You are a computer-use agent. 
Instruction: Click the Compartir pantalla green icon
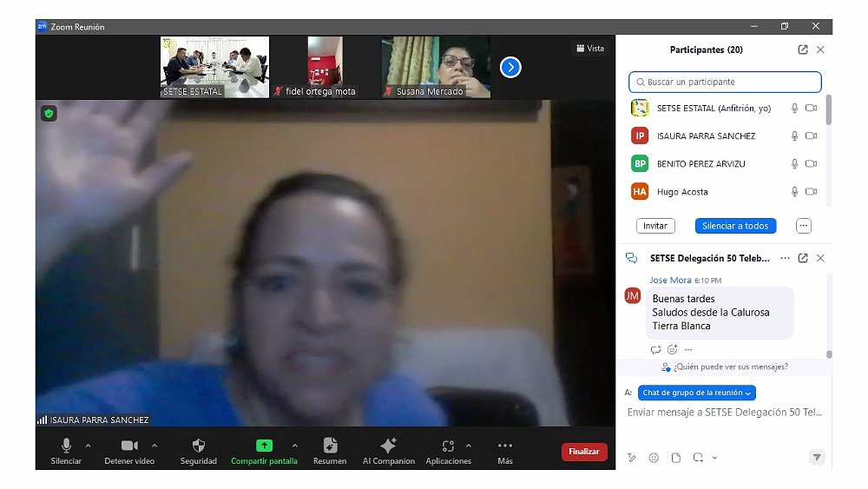(x=264, y=446)
